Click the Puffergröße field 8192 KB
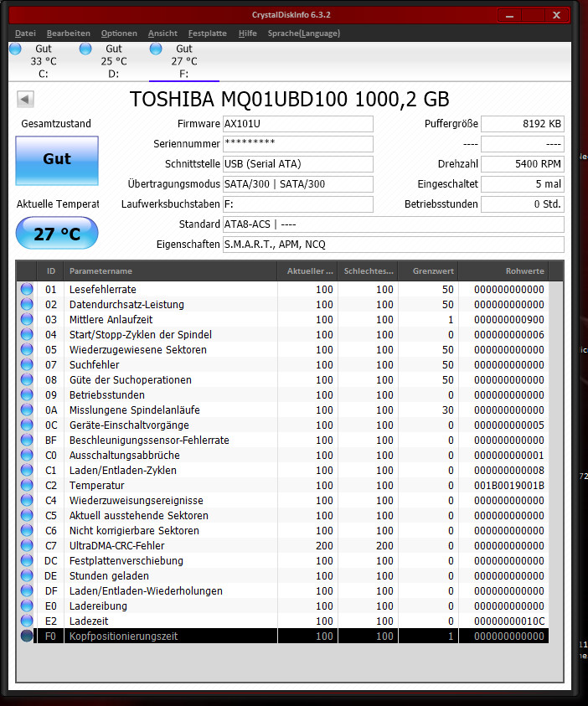Viewport: 588px width, 706px height. coord(523,124)
